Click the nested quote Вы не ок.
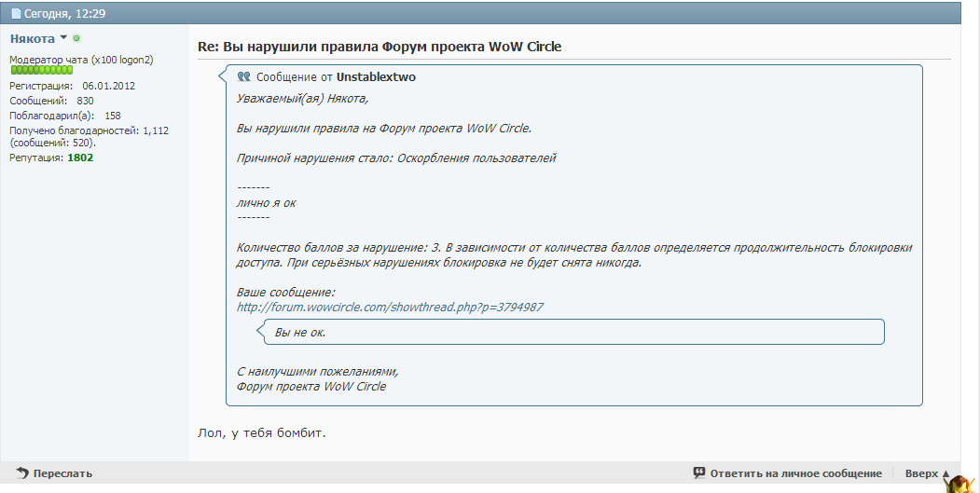The height and width of the screenshot is (493, 980). (300, 333)
